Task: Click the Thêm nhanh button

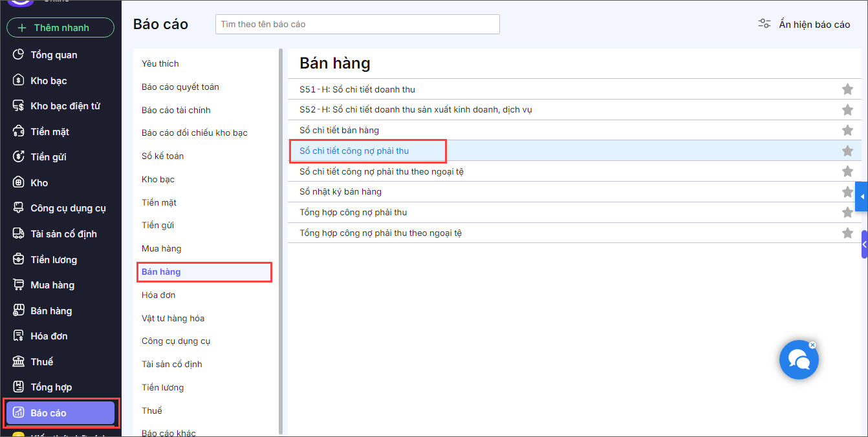Action: [60, 28]
